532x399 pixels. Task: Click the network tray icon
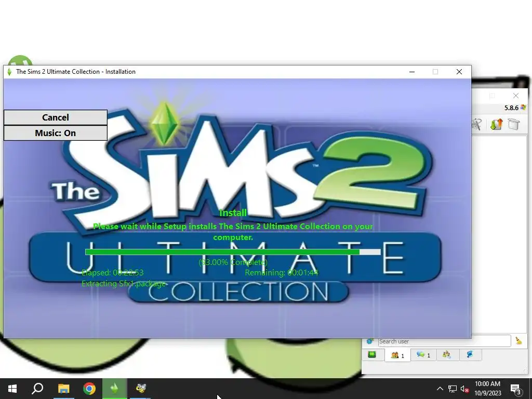point(453,389)
